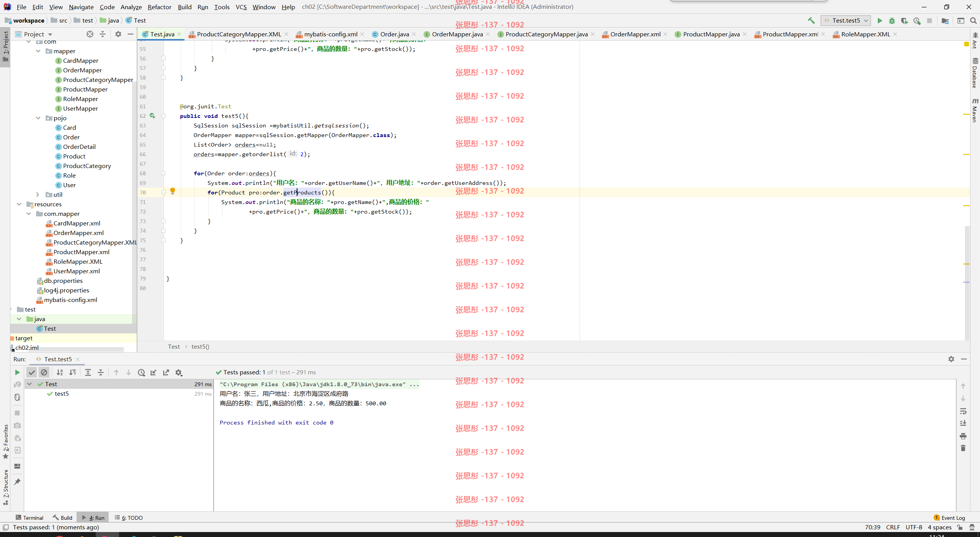The width and height of the screenshot is (980, 537).
Task: Rerun failed tests icon
Action: (x=17, y=385)
